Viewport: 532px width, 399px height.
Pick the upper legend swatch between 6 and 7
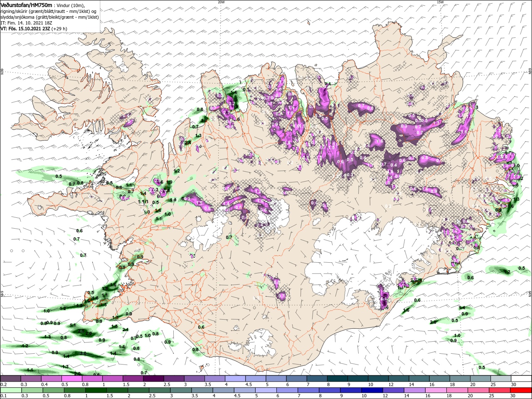[x=297, y=378]
